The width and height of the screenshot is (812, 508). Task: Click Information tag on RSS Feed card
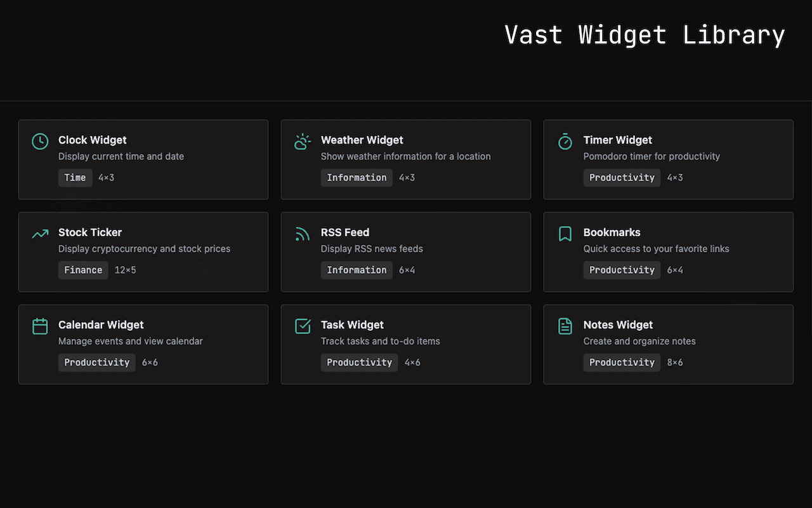point(357,270)
